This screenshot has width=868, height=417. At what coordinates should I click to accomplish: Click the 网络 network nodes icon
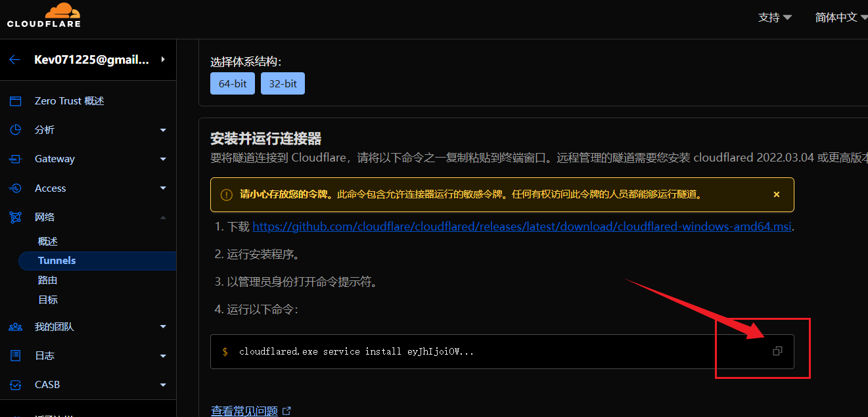pos(15,217)
